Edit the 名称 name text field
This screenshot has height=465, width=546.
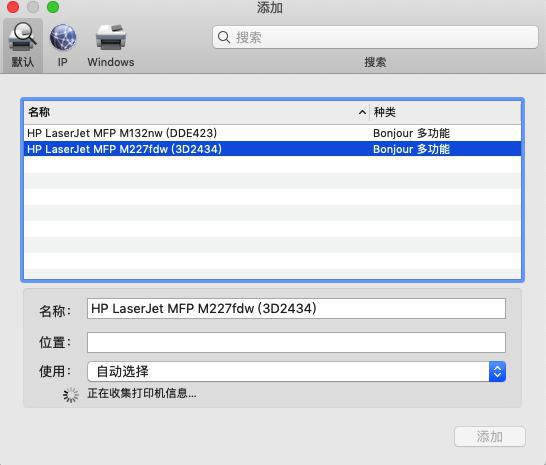[x=296, y=309]
